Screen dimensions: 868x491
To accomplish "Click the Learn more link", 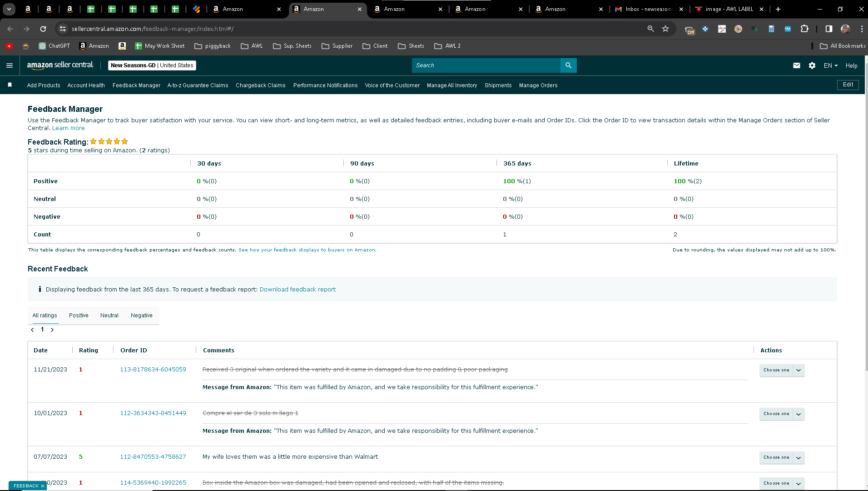I will tap(69, 128).
